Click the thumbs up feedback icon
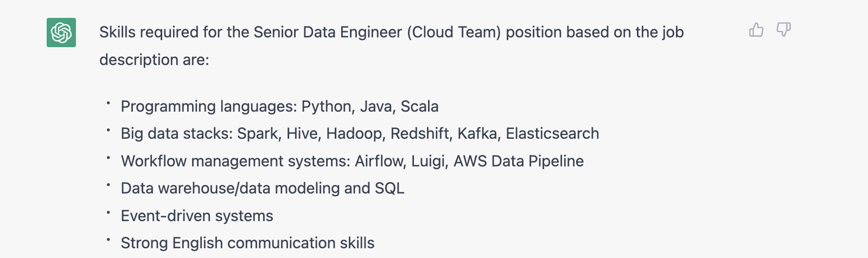 [756, 30]
